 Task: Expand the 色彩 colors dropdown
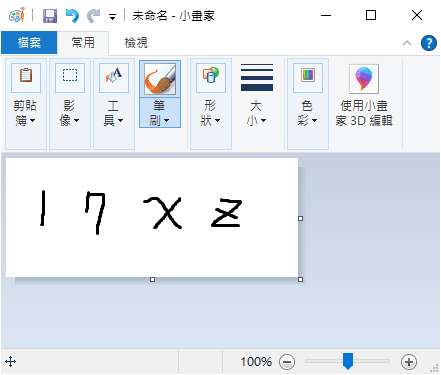tap(308, 113)
